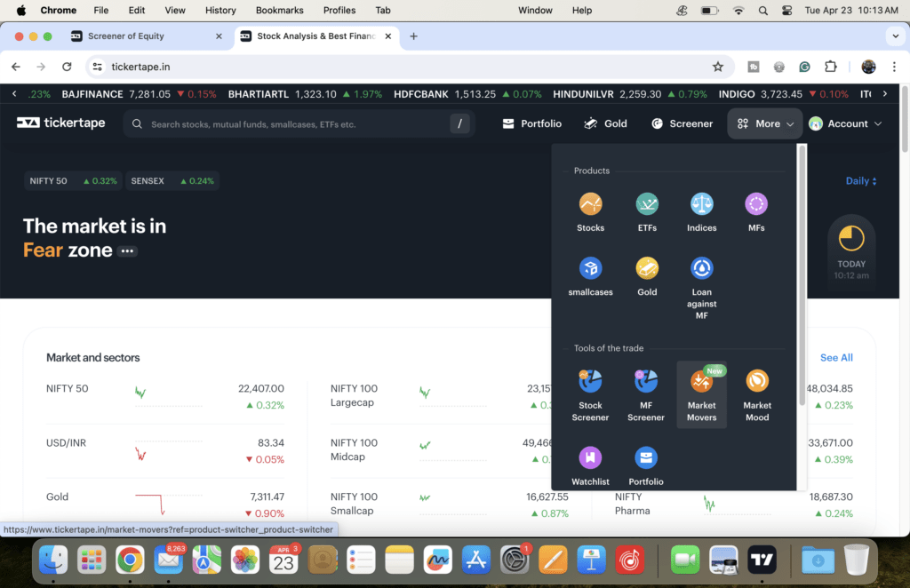Screen dimensions: 910x588
Task: Open new browser tab
Action: pyautogui.click(x=413, y=36)
